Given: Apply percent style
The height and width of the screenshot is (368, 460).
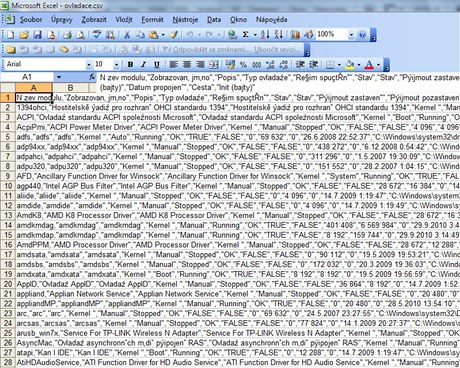Looking at the screenshot, I should [x=243, y=64].
